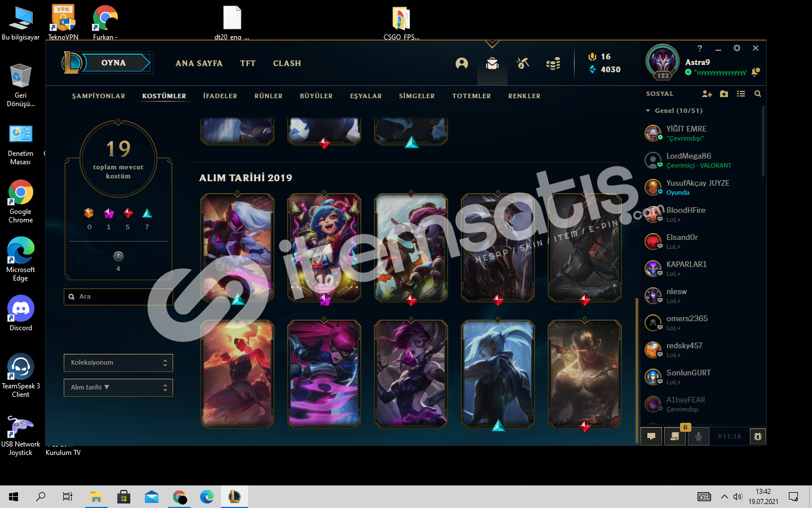Open File Explorer from the taskbar
This screenshot has height=508, width=812.
tap(96, 497)
